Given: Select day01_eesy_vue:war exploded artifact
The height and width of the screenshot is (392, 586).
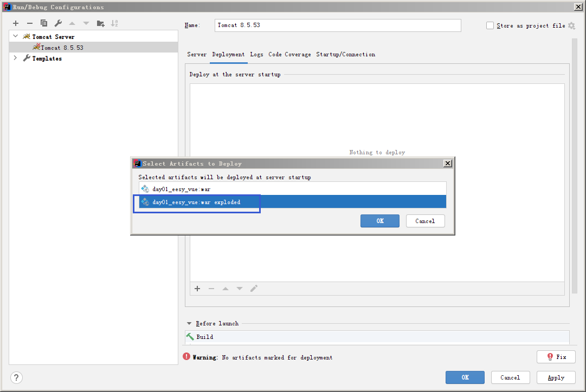Looking at the screenshot, I should [x=293, y=202].
